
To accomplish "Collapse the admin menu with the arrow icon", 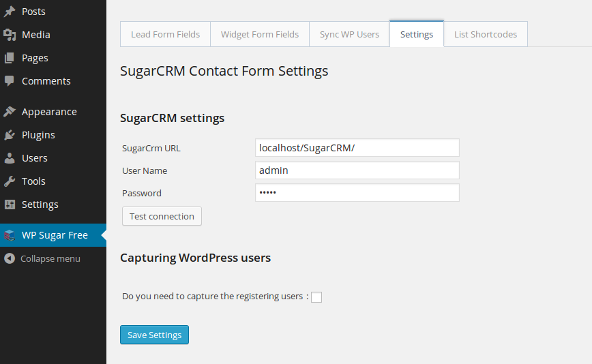I will (10, 258).
